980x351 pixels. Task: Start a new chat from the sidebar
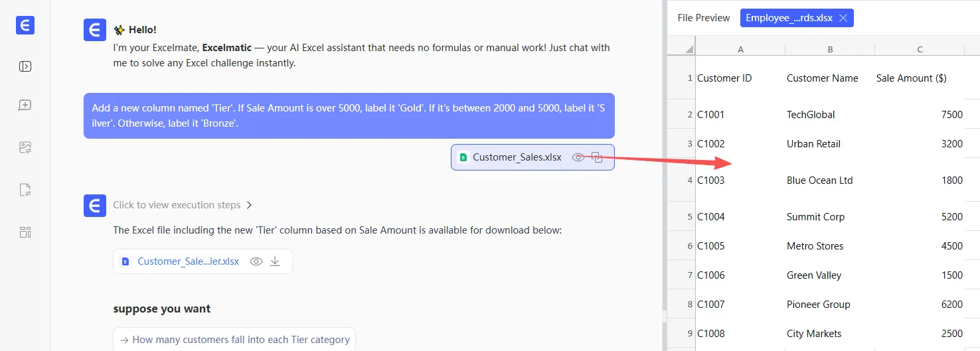tap(25, 105)
